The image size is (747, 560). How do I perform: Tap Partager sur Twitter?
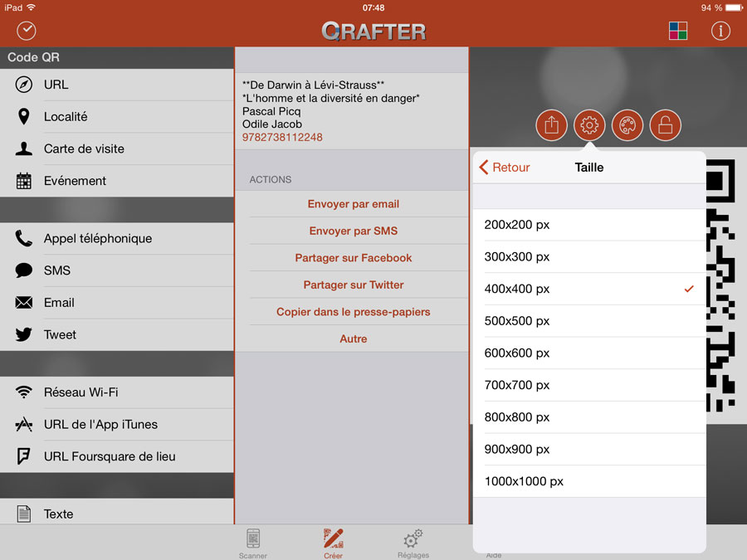tap(353, 285)
